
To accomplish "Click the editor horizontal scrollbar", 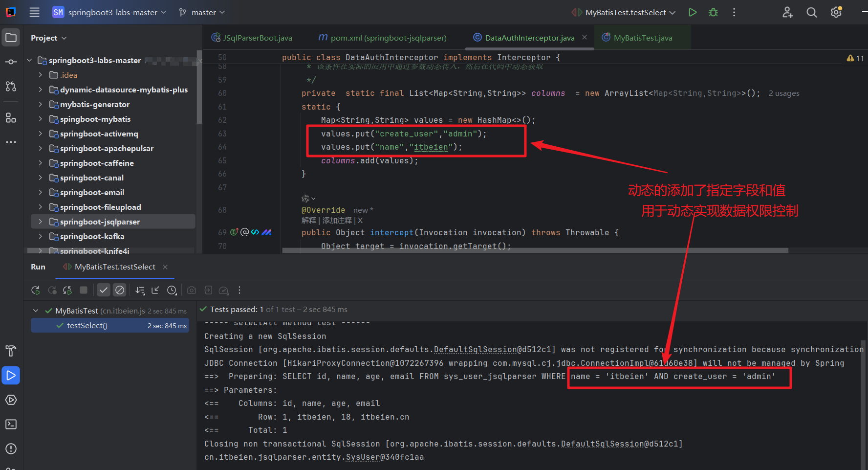I will click(x=535, y=250).
